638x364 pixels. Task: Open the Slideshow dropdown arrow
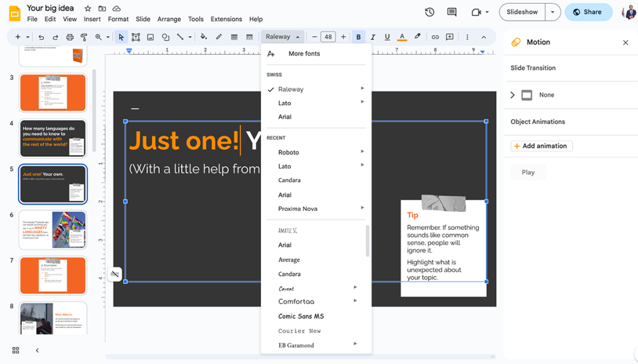coord(552,12)
